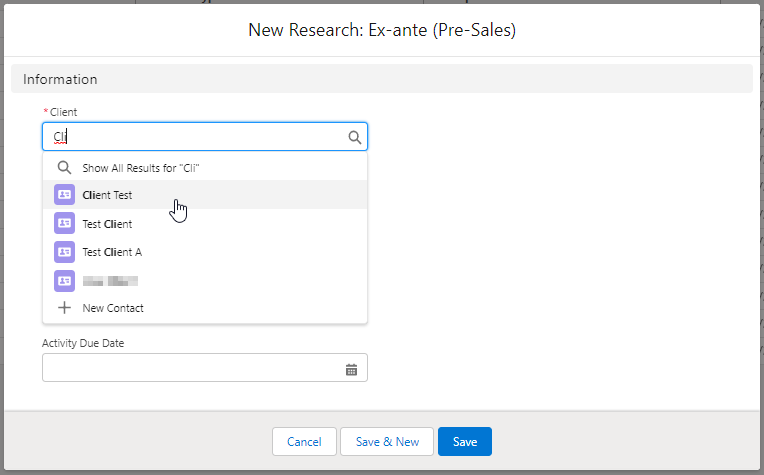Click contact icon of the blurred result
Screen dimensions: 764x475
coord(64,281)
